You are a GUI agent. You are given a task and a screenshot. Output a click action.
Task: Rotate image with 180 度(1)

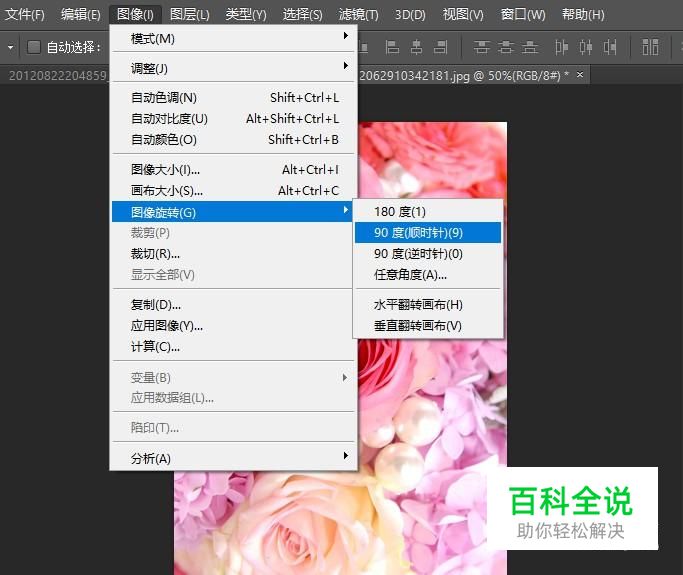coord(428,212)
